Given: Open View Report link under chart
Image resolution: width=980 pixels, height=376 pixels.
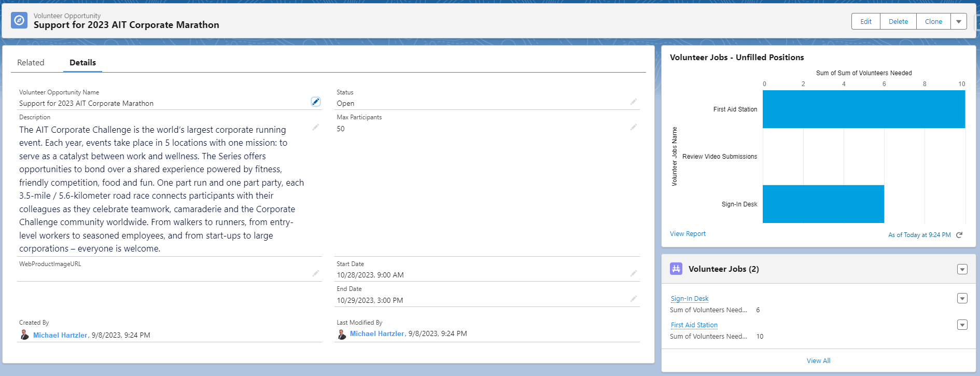Looking at the screenshot, I should coord(688,234).
